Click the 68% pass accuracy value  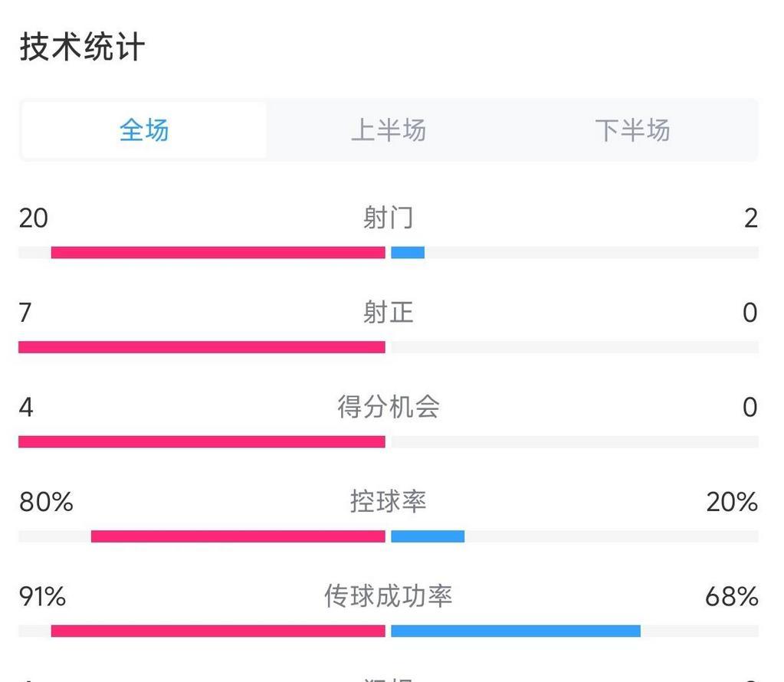tap(731, 596)
